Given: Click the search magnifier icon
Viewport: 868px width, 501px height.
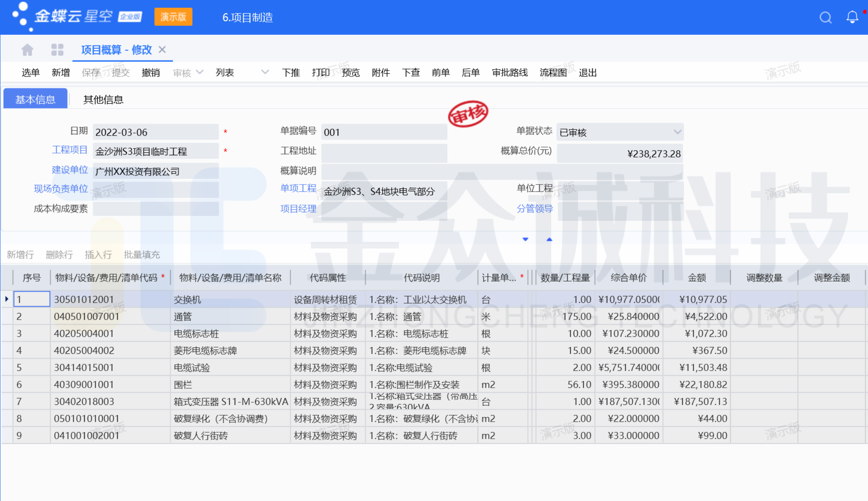Looking at the screenshot, I should pos(825,17).
